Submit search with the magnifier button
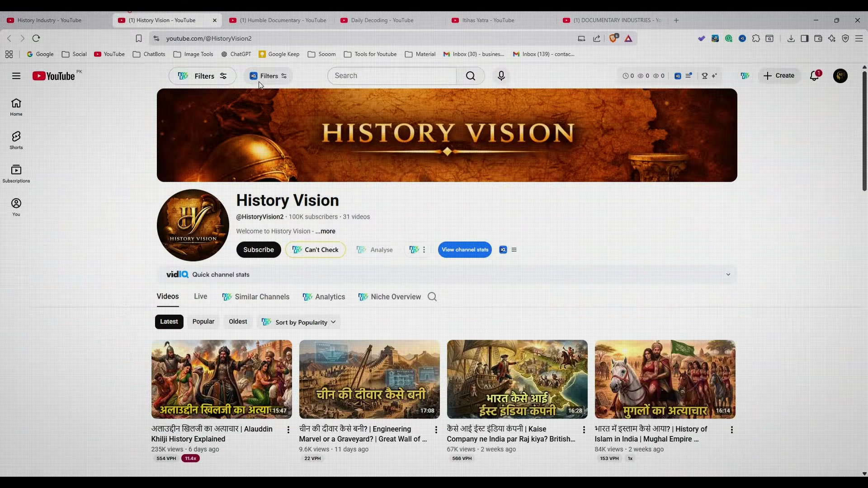Image resolution: width=868 pixels, height=488 pixels. (471, 76)
